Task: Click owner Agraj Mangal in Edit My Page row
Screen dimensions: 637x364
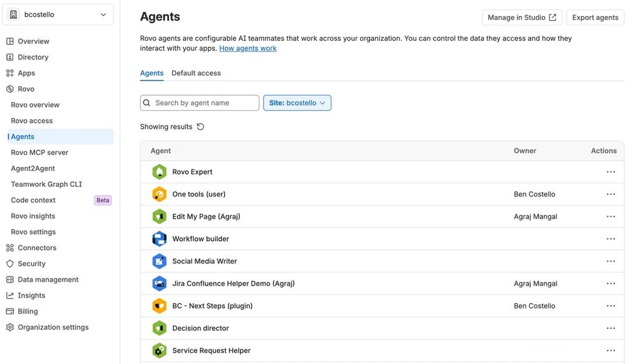Action: (536, 216)
